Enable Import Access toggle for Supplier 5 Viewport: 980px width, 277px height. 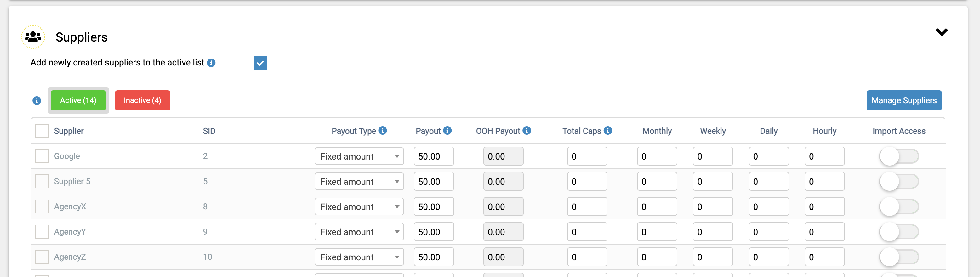(x=899, y=182)
